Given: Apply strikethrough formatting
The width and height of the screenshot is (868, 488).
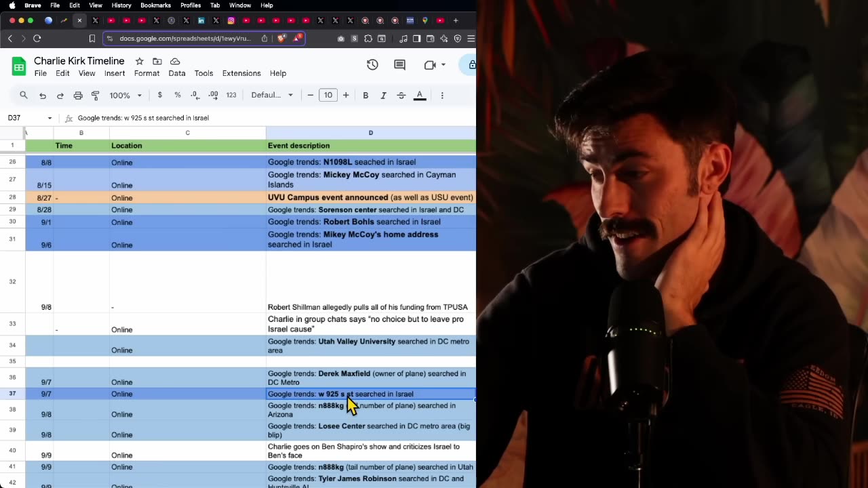Looking at the screenshot, I should pyautogui.click(x=401, y=96).
